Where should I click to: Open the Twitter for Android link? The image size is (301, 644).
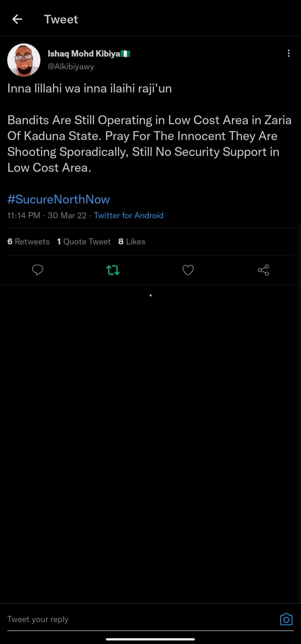[128, 215]
